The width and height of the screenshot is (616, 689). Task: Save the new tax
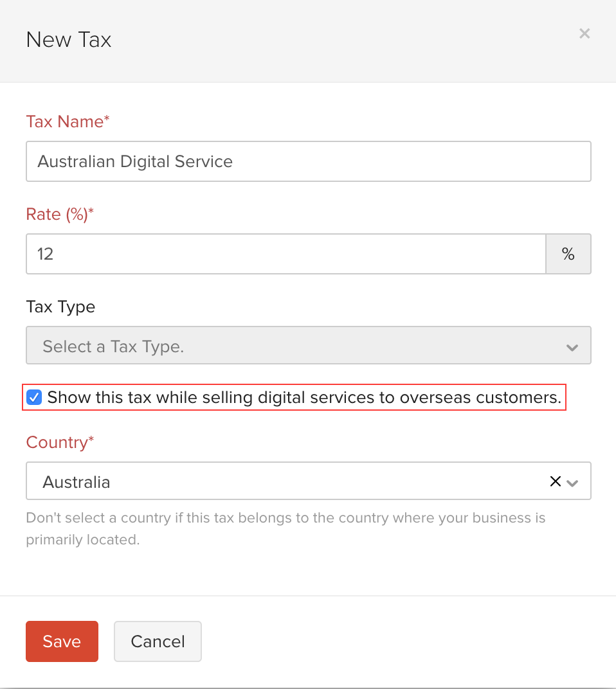[x=62, y=641]
